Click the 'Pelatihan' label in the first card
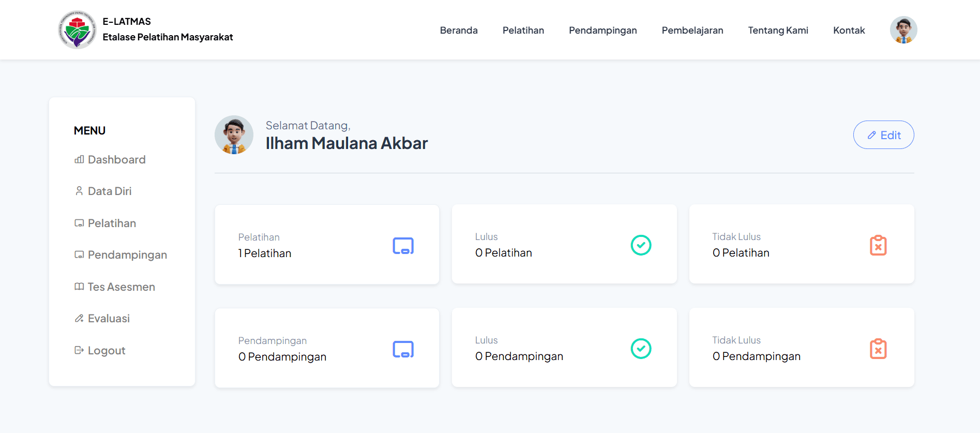Image resolution: width=980 pixels, height=433 pixels. [259, 237]
